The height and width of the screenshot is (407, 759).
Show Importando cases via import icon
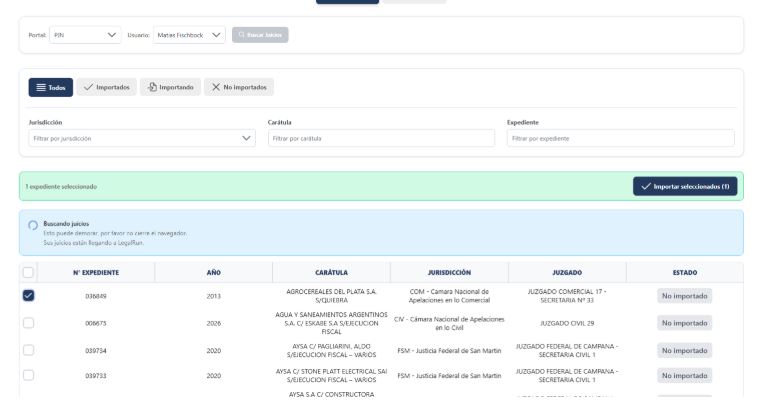[x=152, y=87]
